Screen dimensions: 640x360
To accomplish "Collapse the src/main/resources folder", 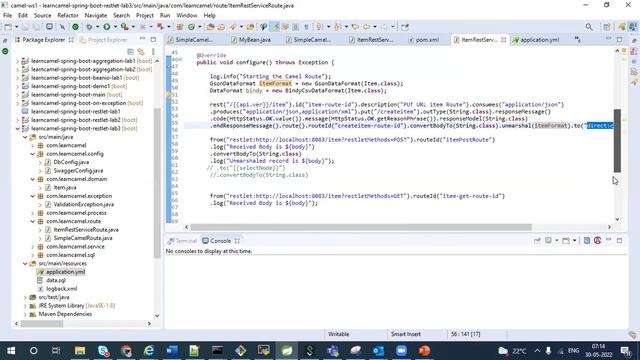I will 25,264.
